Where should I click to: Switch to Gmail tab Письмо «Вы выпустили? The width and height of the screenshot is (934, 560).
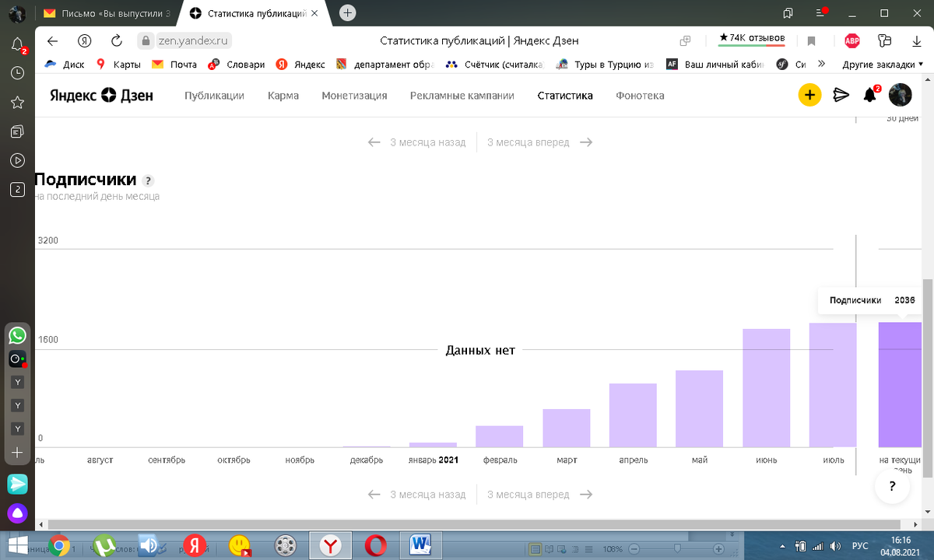click(x=106, y=13)
